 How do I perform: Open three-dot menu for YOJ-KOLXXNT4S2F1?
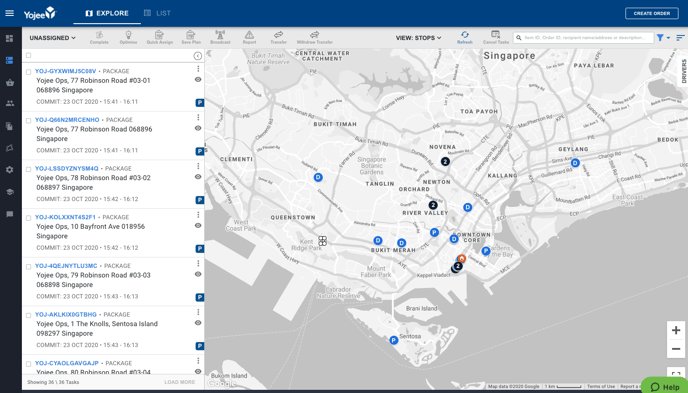pos(198,214)
